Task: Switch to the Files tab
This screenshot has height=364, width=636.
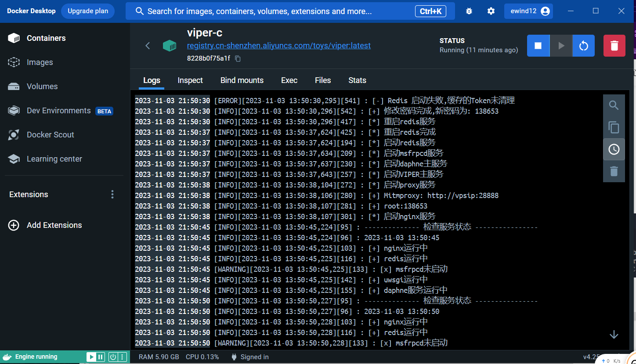Action: coord(323,80)
